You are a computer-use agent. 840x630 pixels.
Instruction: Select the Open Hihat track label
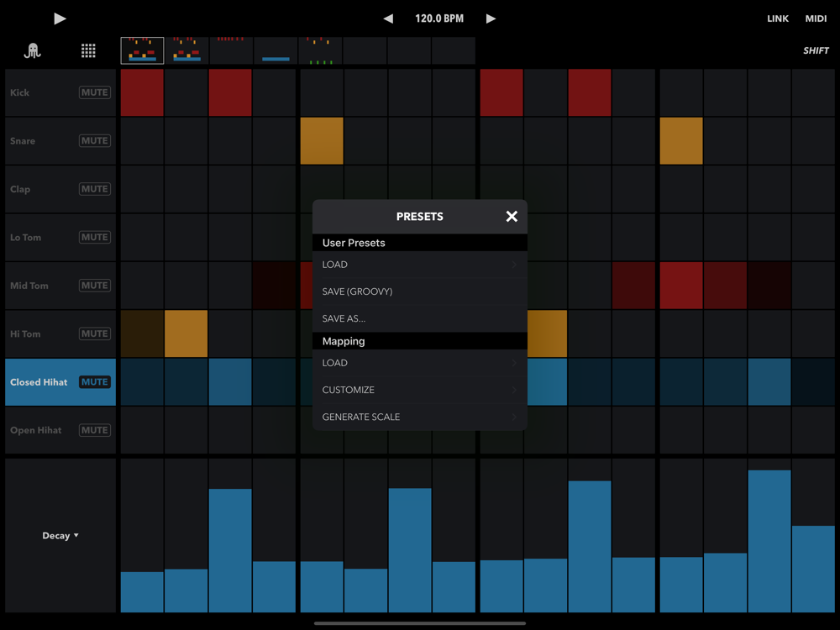click(x=36, y=430)
